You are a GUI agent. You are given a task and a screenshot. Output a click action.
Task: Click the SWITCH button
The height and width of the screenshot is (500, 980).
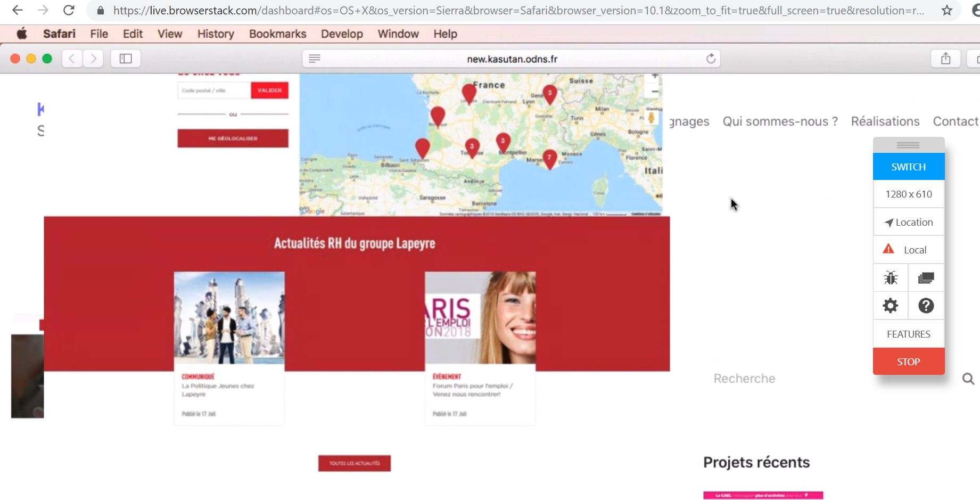coord(909,167)
